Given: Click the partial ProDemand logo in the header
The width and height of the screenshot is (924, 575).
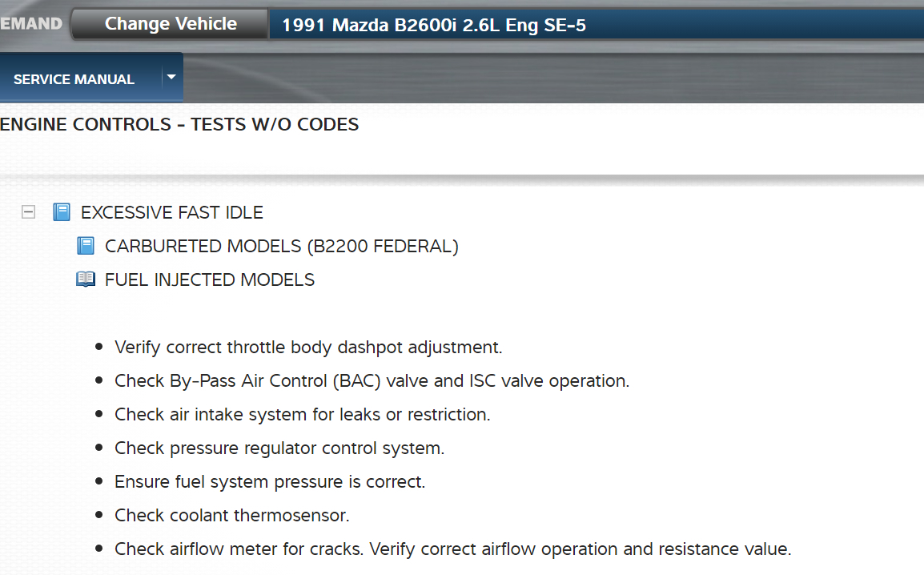Looking at the screenshot, I should click(31, 23).
